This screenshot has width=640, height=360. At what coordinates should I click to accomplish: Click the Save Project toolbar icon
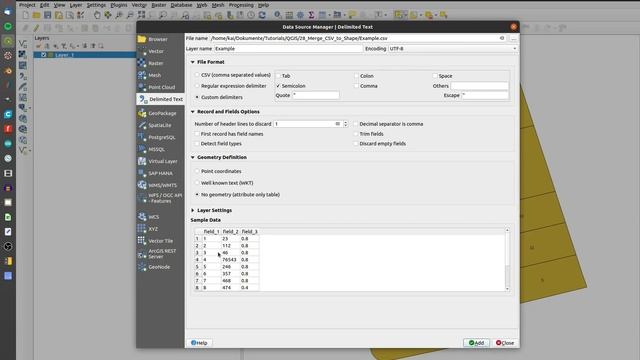pyautogui.click(x=48, y=15)
